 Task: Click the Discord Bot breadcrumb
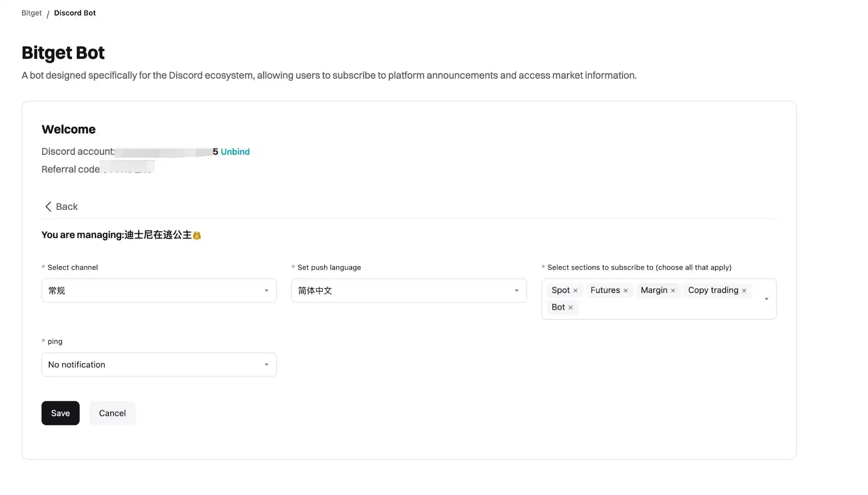[x=75, y=13]
